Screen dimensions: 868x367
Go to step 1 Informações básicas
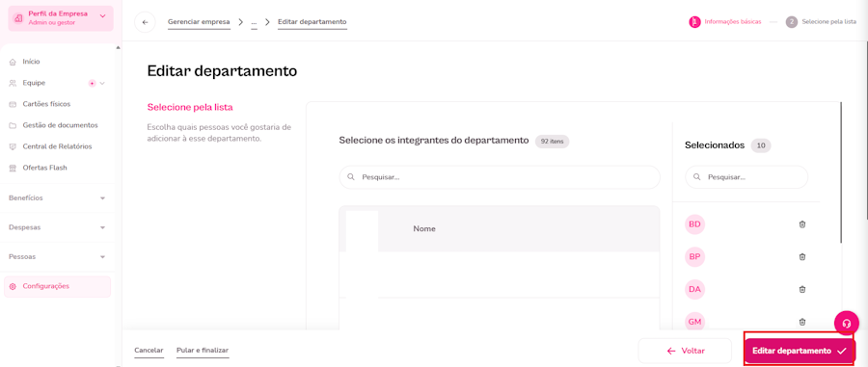pos(725,22)
